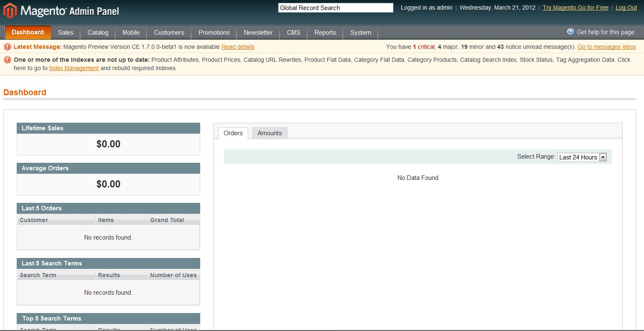Screen dimensions: 644x331
Task: Click the Indexes warning alert icon
Action: tap(8, 60)
